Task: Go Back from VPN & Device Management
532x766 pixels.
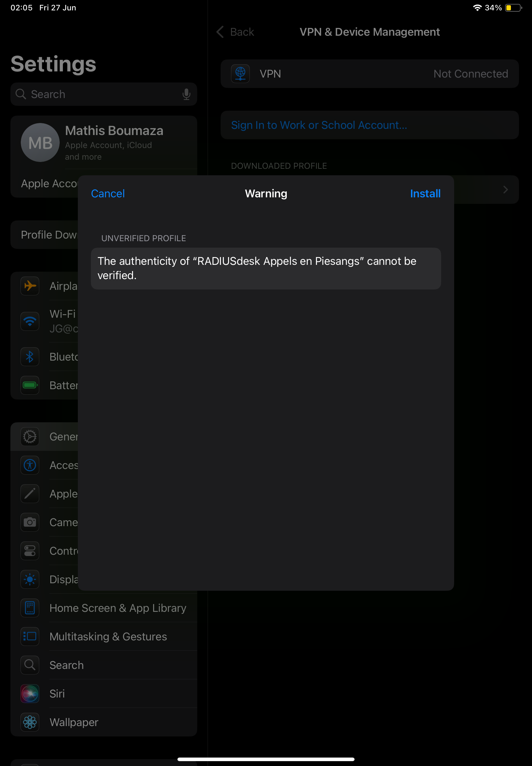Action: pyautogui.click(x=235, y=32)
